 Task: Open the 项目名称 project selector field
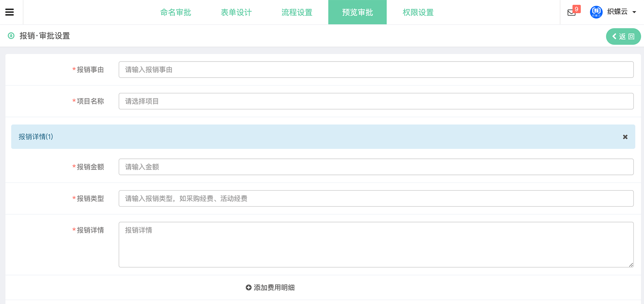pyautogui.click(x=376, y=101)
